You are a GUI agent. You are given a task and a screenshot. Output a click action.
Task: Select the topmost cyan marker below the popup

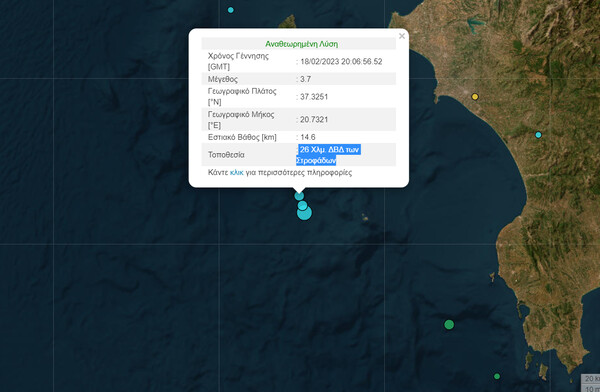[299, 196]
